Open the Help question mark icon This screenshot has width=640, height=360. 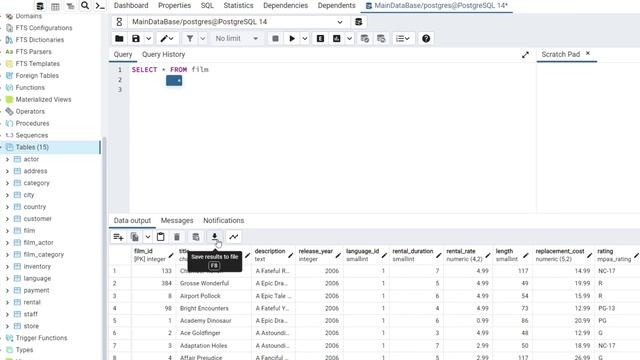click(426, 38)
